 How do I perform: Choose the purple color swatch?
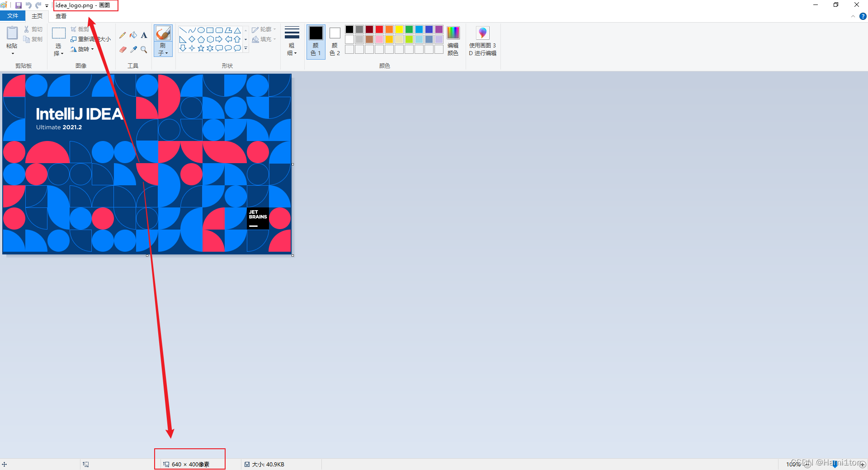point(439,29)
